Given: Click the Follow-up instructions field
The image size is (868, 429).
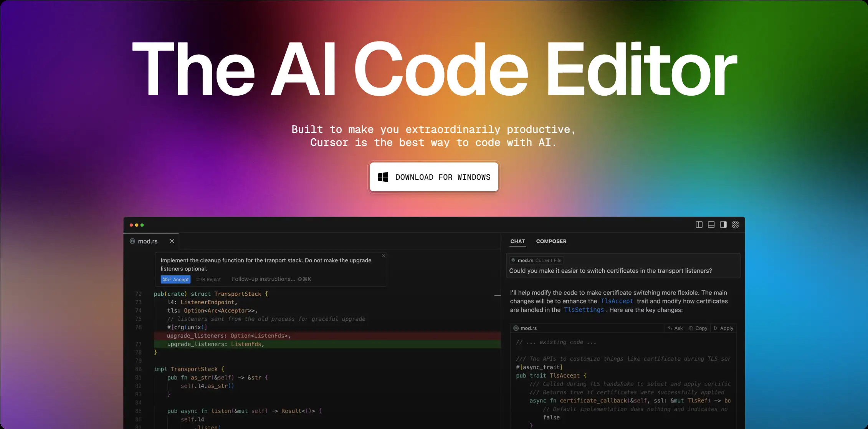Looking at the screenshot, I should coord(271,279).
